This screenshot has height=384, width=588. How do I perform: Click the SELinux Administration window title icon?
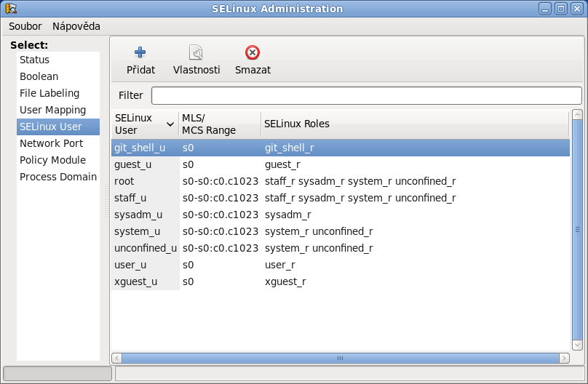click(x=11, y=8)
